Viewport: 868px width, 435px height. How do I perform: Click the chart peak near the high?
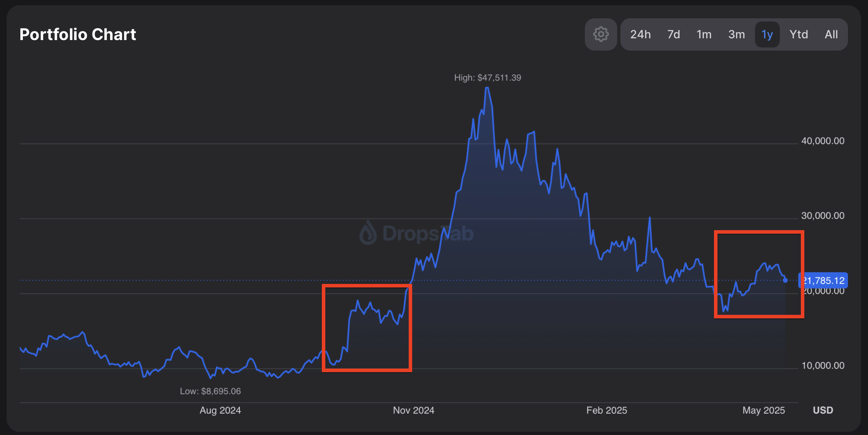pos(487,88)
